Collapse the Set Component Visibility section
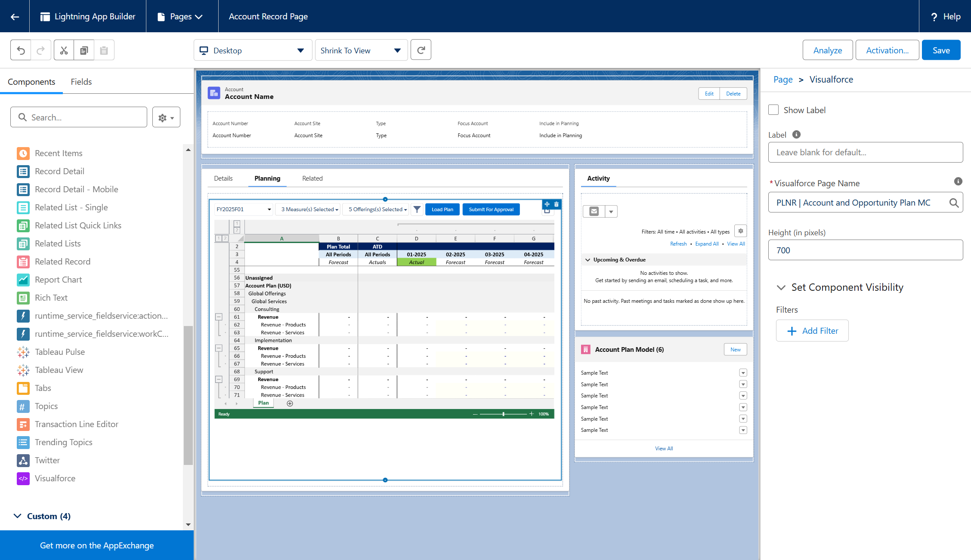 tap(781, 287)
